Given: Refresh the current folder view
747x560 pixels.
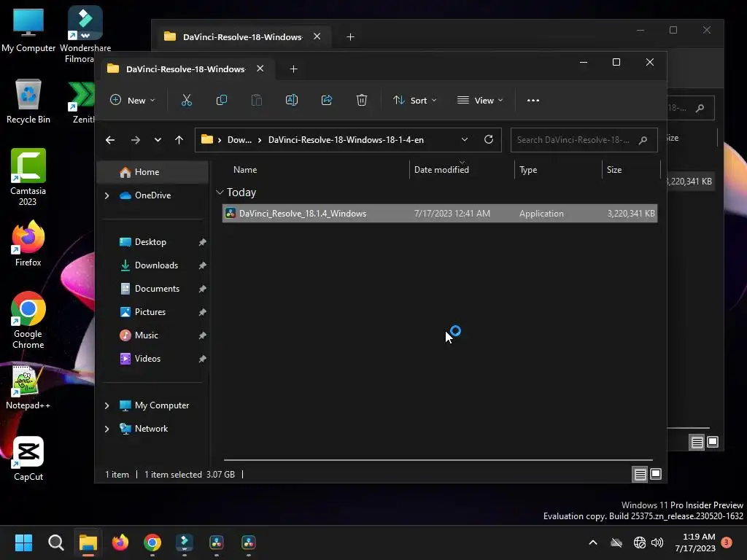Looking at the screenshot, I should [x=488, y=139].
